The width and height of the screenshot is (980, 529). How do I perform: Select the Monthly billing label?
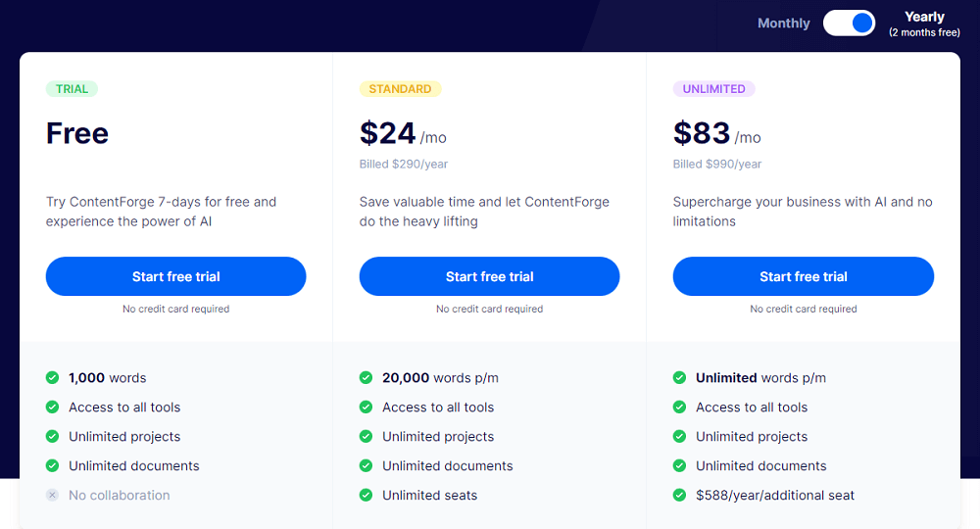784,24
